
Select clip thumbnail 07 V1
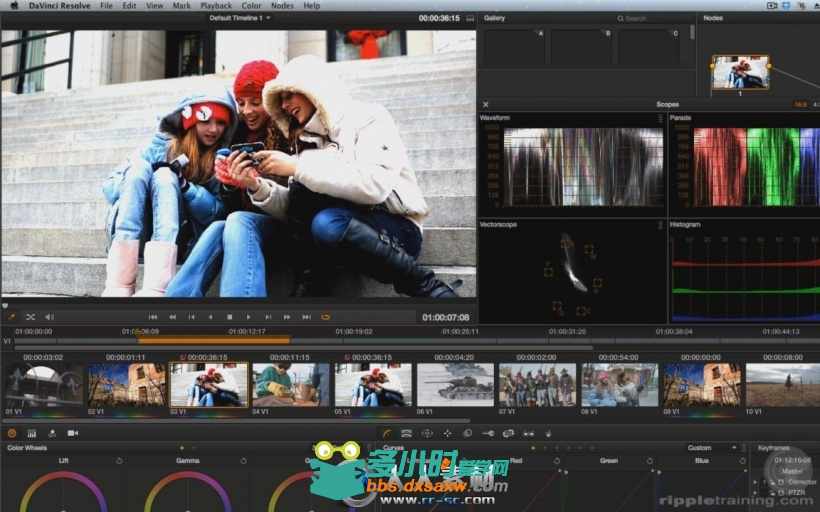pyautogui.click(x=538, y=385)
